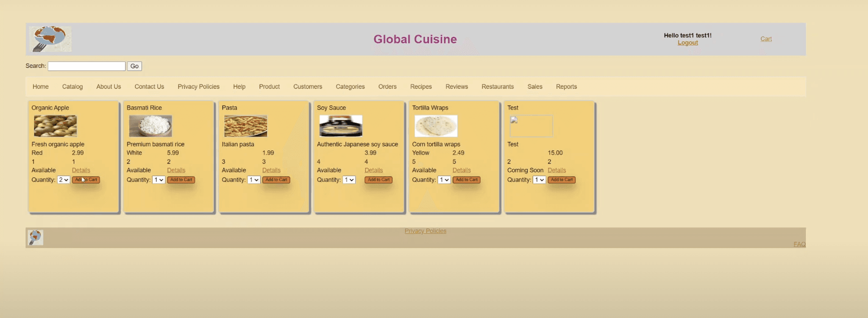Click the broken image in Test card
The height and width of the screenshot is (318, 868).
[x=531, y=126]
